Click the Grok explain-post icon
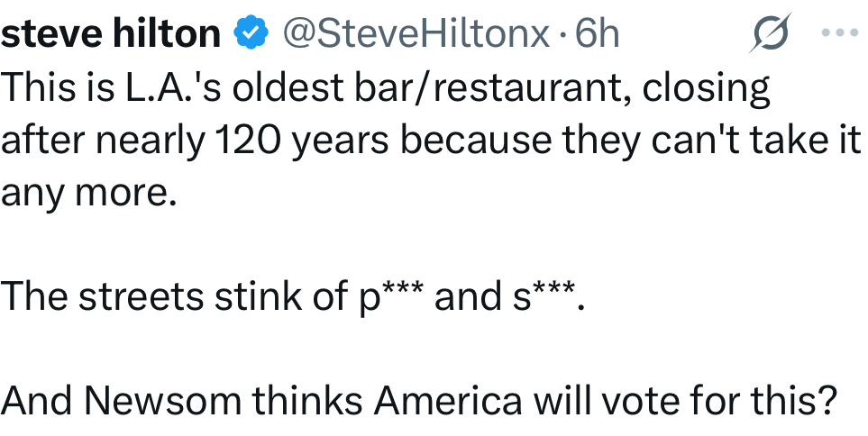 click(x=767, y=33)
